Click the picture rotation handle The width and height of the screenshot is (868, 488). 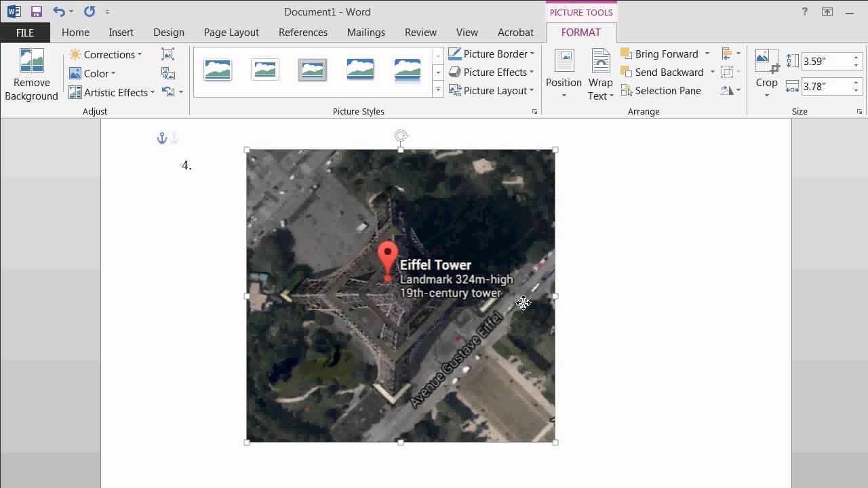[401, 136]
